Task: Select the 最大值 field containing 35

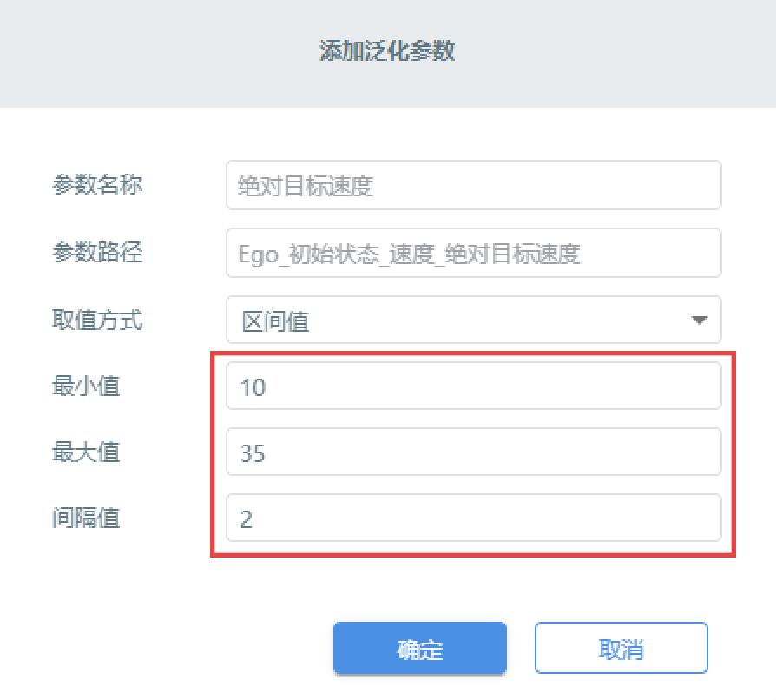Action: point(474,452)
